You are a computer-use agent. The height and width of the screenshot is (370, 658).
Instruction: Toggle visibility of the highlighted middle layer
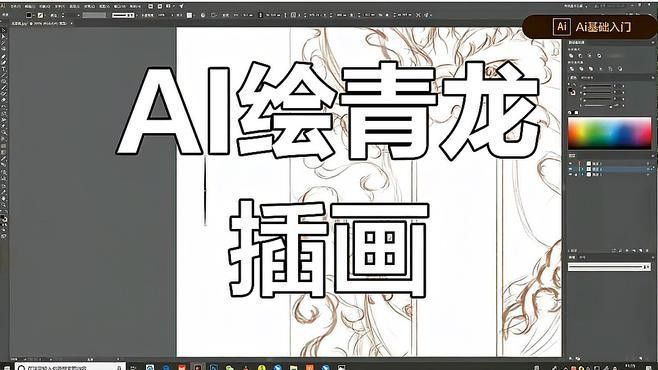(x=570, y=169)
